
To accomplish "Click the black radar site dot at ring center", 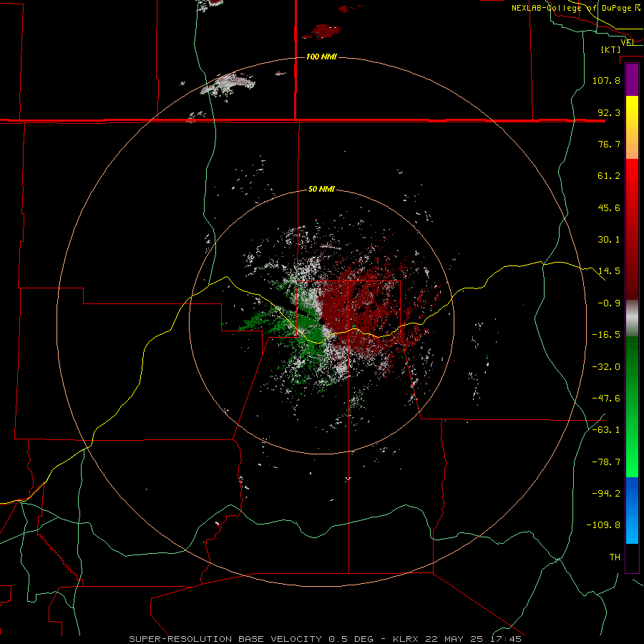I will coord(321,321).
